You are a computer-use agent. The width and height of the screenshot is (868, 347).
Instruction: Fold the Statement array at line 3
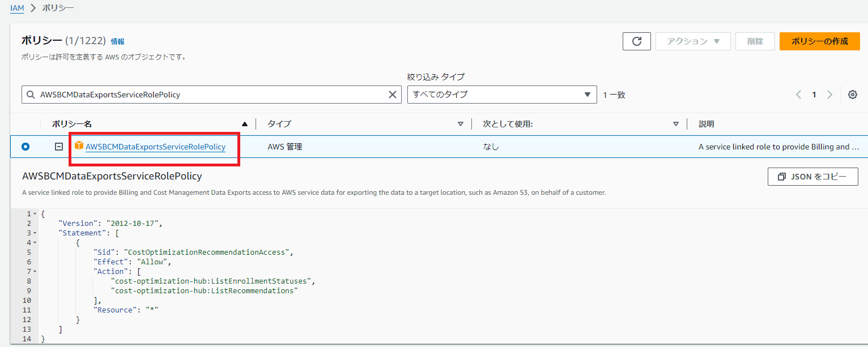35,233
